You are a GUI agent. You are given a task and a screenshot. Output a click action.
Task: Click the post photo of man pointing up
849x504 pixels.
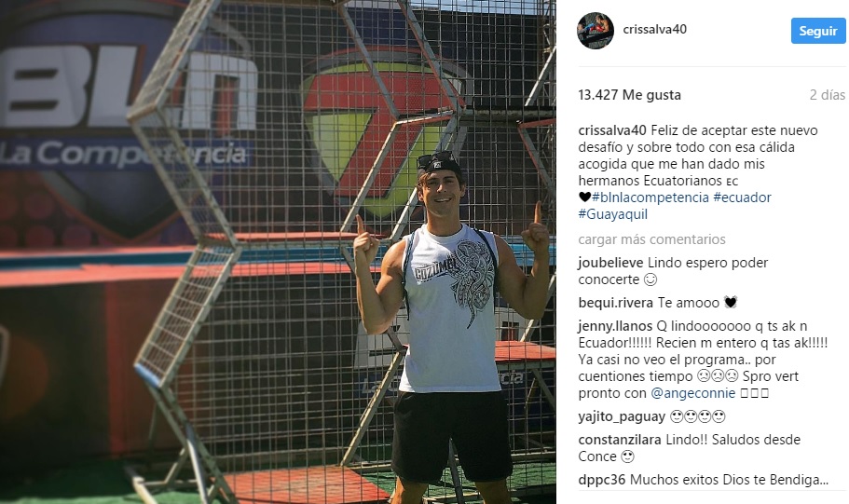point(278,252)
